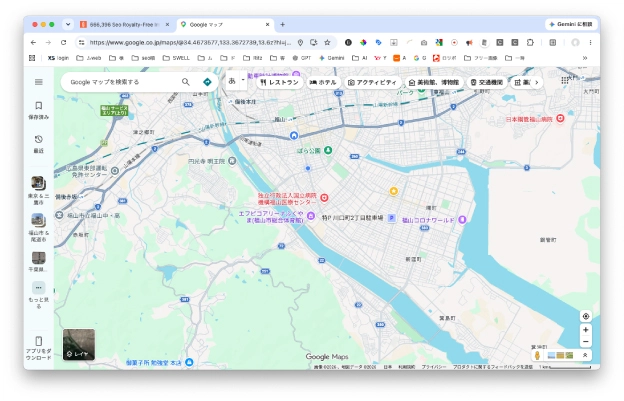Click the camera extension icon
This screenshot has width=624, height=401.
[x=424, y=42]
